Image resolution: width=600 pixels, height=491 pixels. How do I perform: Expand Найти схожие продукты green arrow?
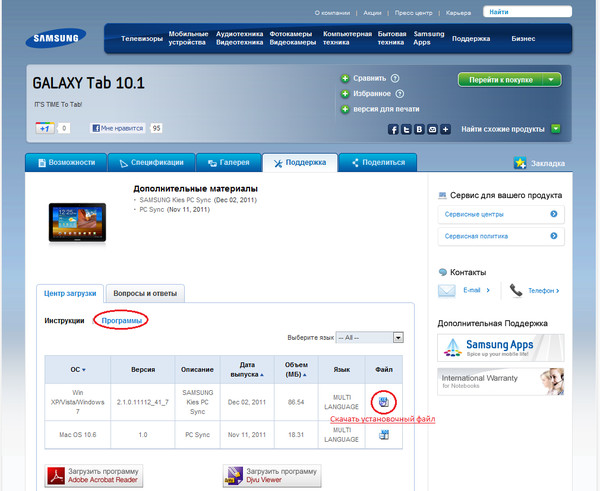point(556,129)
